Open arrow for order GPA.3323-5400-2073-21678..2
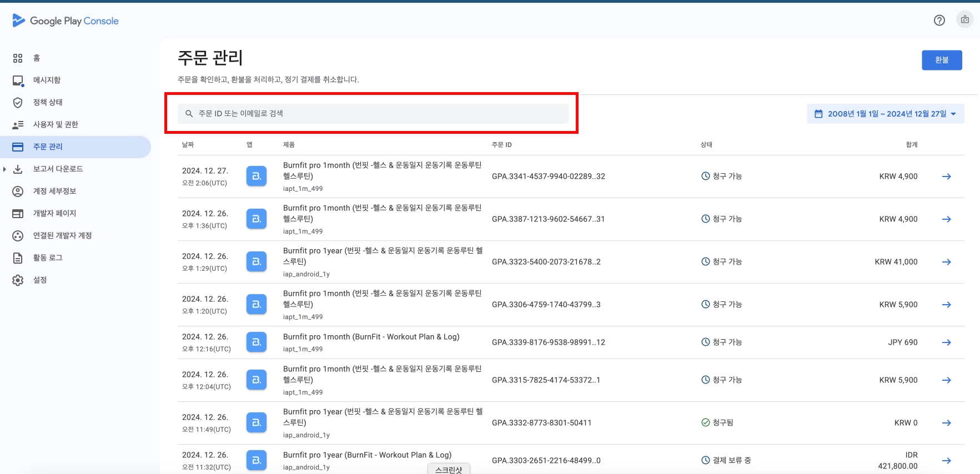 pyautogui.click(x=947, y=262)
